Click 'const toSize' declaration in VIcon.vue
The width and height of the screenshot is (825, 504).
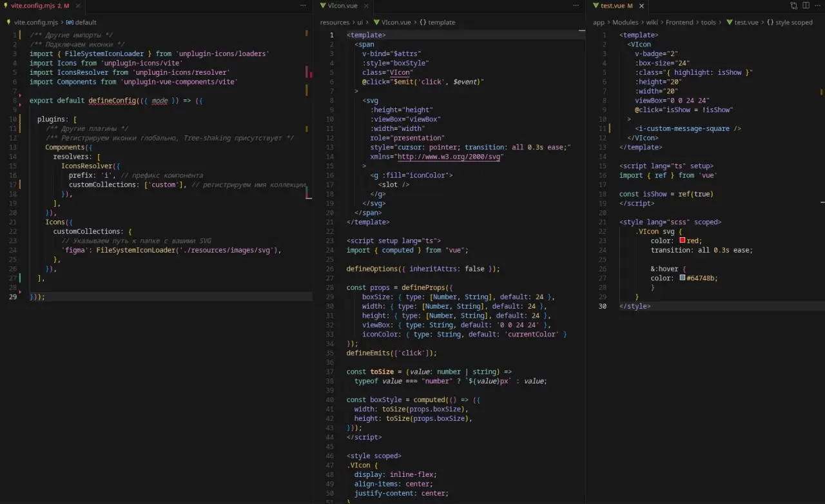pyautogui.click(x=370, y=372)
